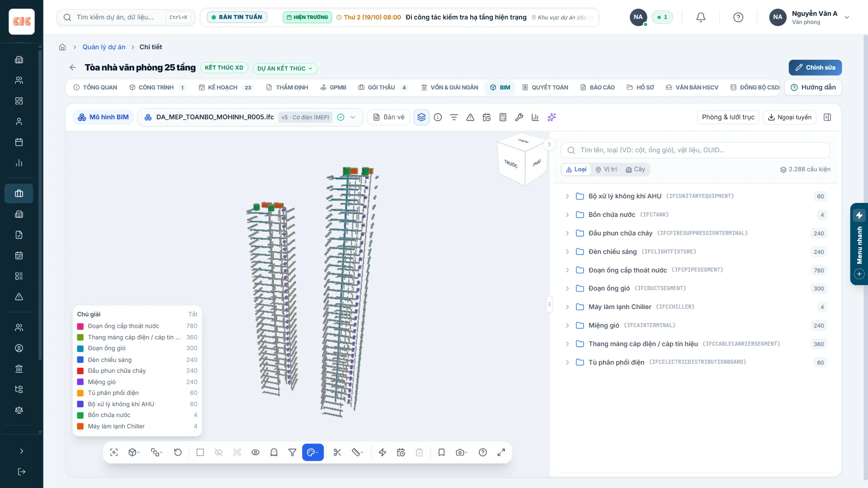Image resolution: width=868 pixels, height=488 pixels.
Task: Open the TỔNG QUAN tab
Action: pos(95,88)
